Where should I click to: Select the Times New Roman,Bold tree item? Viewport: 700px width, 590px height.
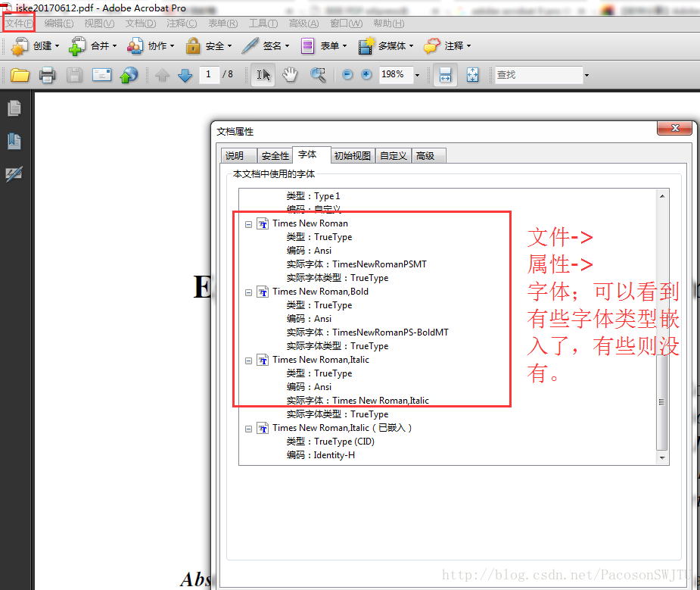[x=320, y=292]
